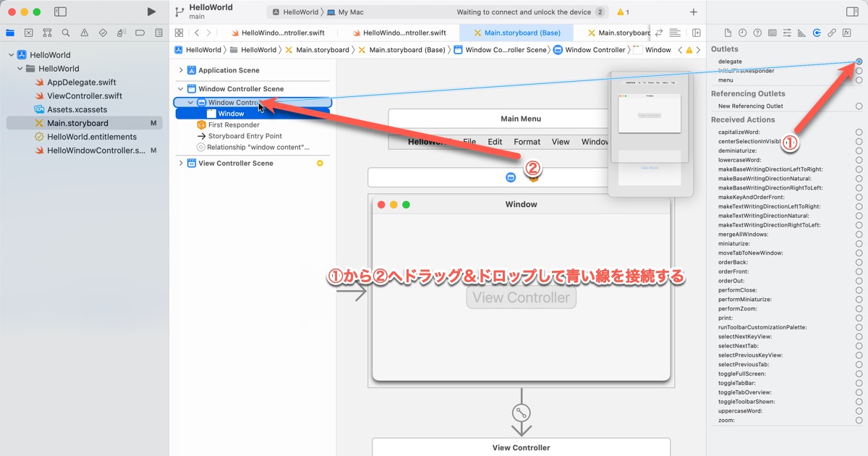Open HelloWorld.entitlements file
The height and width of the screenshot is (456, 868).
tap(92, 137)
